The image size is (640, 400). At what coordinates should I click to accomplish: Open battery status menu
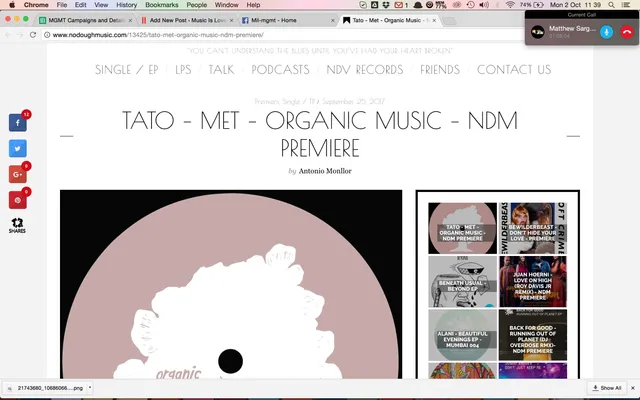click(x=532, y=5)
